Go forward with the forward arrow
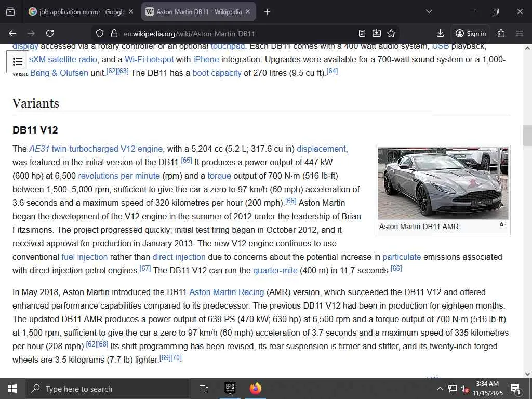 31,34
